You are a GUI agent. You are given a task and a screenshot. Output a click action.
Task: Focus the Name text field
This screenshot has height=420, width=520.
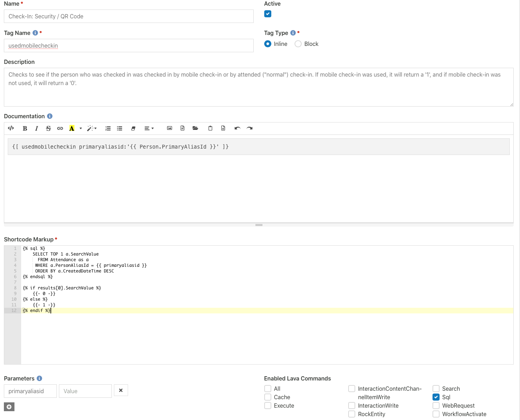coord(129,16)
